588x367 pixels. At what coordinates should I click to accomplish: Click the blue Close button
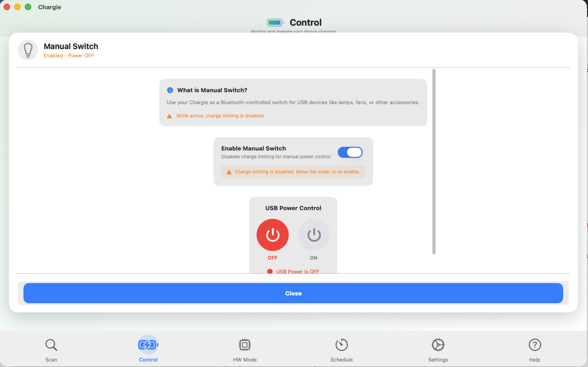pyautogui.click(x=293, y=293)
